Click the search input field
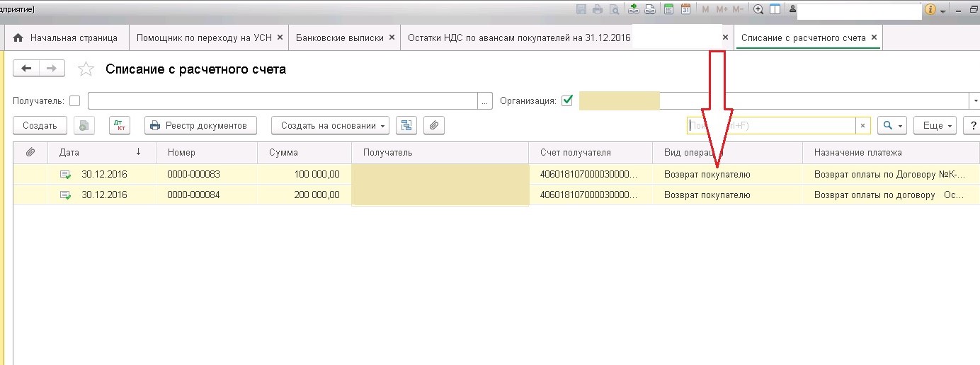 click(x=772, y=125)
